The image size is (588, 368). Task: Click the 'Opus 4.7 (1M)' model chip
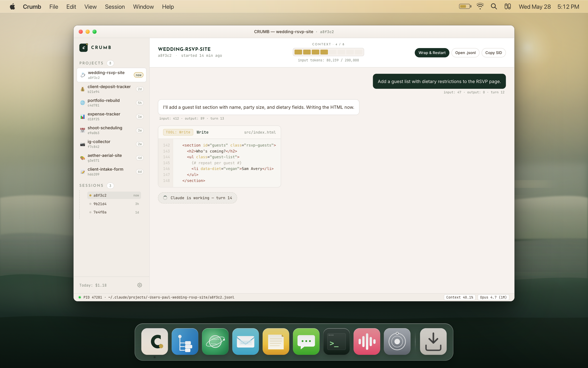[493, 297]
